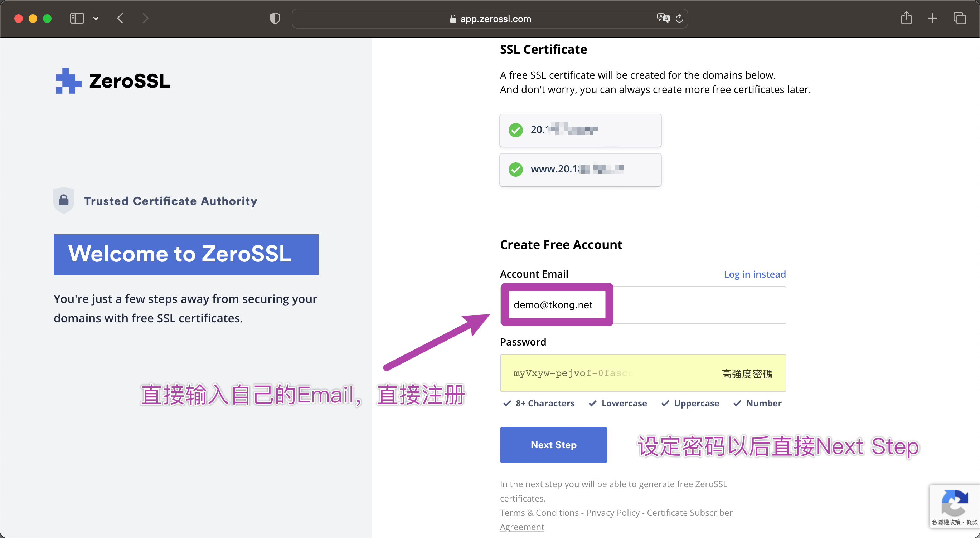Open Privacy Policy link
The width and height of the screenshot is (980, 538).
[x=613, y=513]
